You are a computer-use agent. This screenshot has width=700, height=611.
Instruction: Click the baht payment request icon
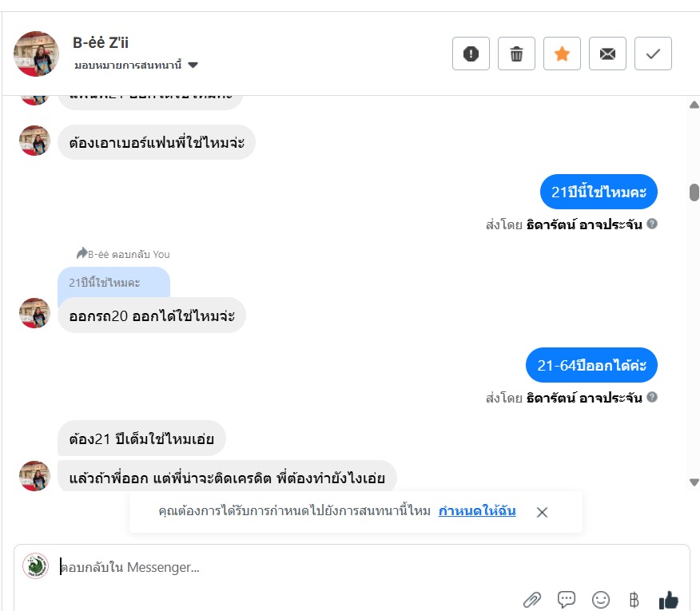click(x=634, y=600)
